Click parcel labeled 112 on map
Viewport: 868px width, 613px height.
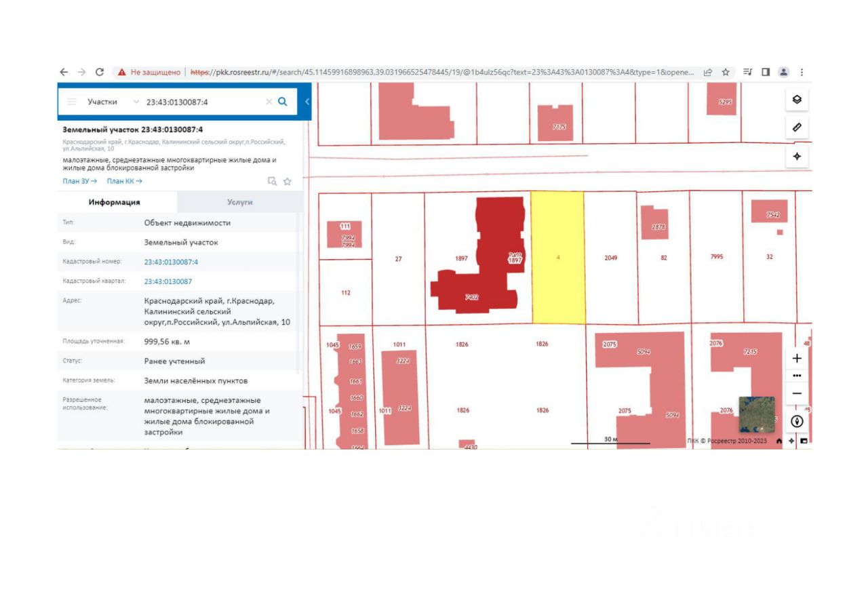345,293
